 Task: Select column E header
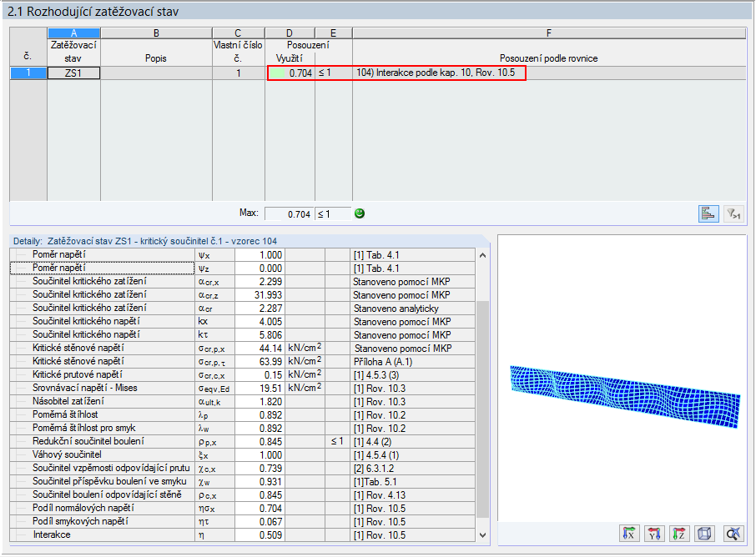tap(333, 33)
